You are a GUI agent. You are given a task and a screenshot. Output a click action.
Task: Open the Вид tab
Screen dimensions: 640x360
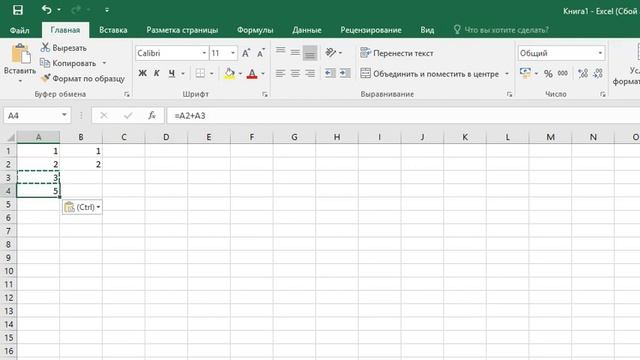pyautogui.click(x=427, y=30)
